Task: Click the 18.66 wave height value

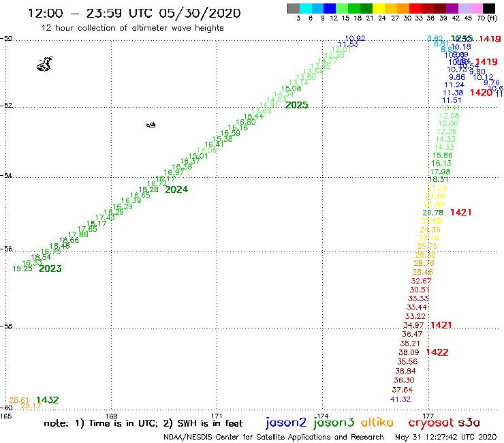Action: point(69,240)
